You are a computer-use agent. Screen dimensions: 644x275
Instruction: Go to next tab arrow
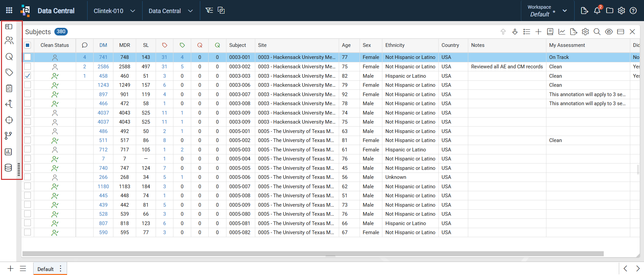click(638, 269)
